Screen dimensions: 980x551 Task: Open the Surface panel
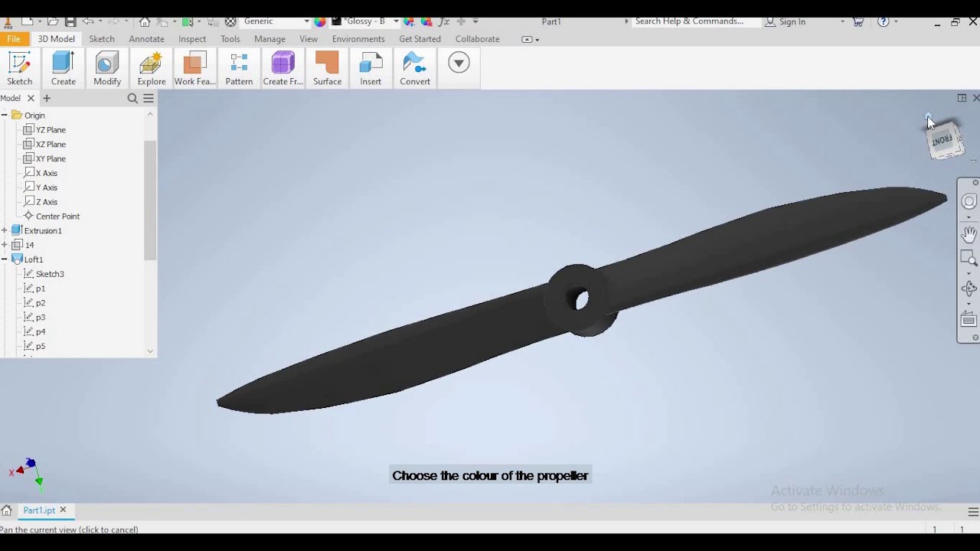coord(327,68)
